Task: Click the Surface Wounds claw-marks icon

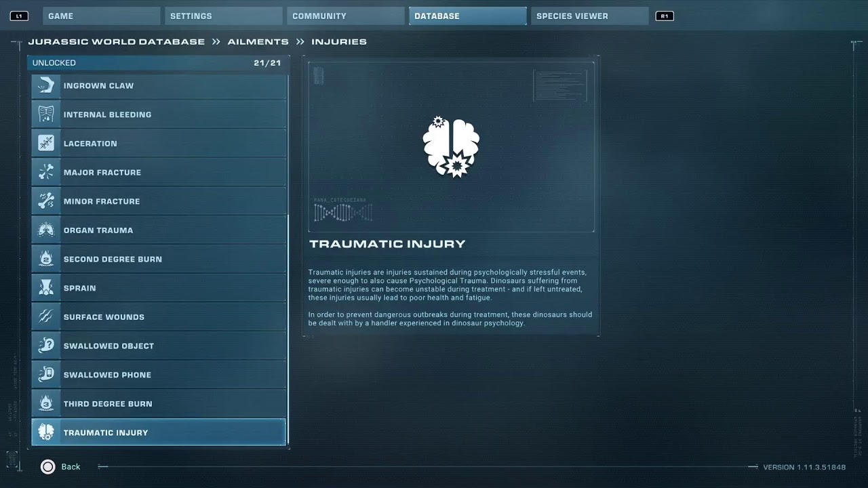Action: coord(46,317)
